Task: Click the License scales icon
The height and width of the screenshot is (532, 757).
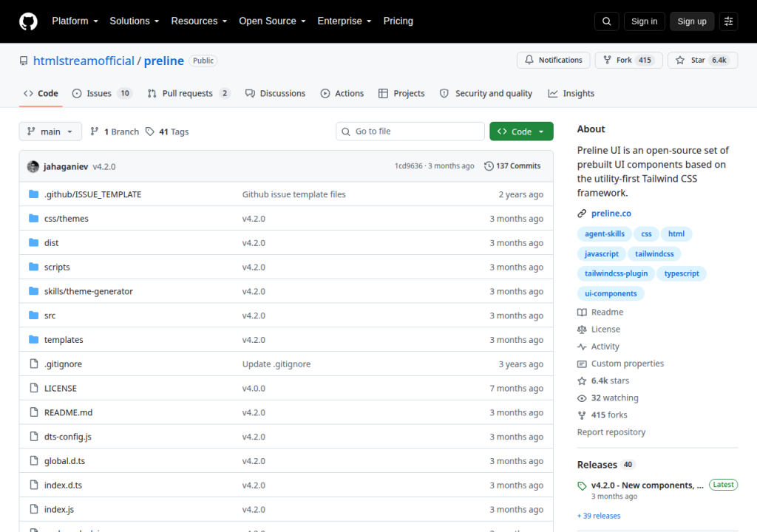Action: click(582, 330)
